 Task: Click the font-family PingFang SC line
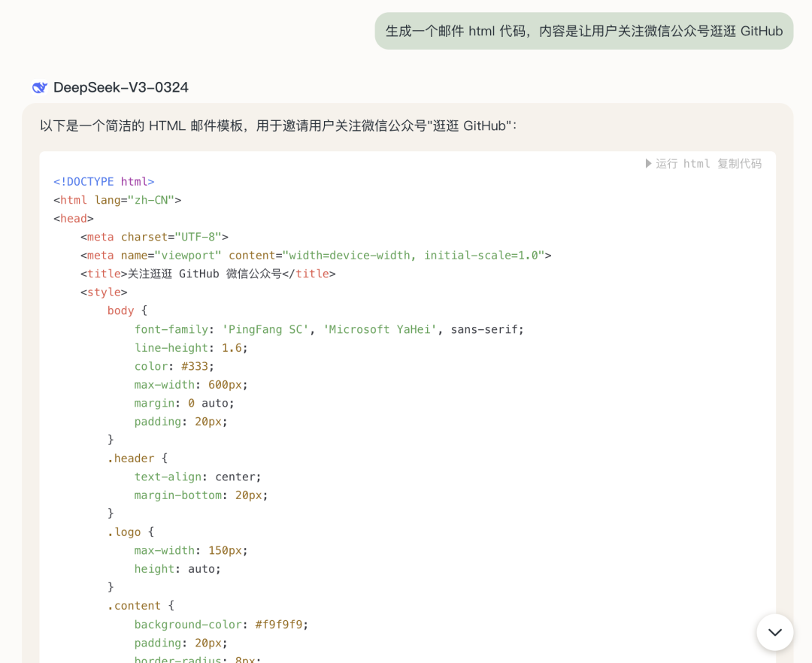tap(329, 329)
